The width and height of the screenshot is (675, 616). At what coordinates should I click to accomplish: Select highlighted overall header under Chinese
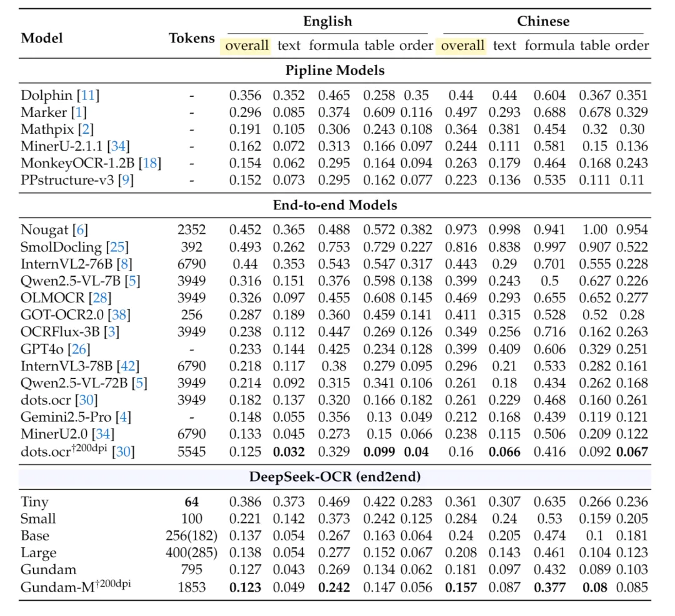[x=462, y=46]
